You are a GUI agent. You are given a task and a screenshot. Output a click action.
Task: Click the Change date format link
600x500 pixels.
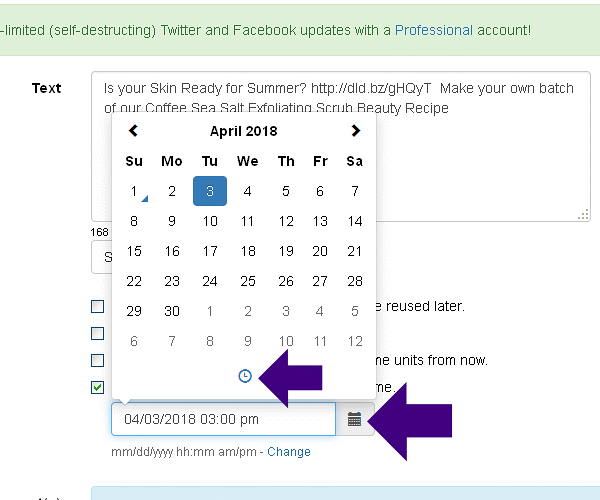tap(289, 452)
